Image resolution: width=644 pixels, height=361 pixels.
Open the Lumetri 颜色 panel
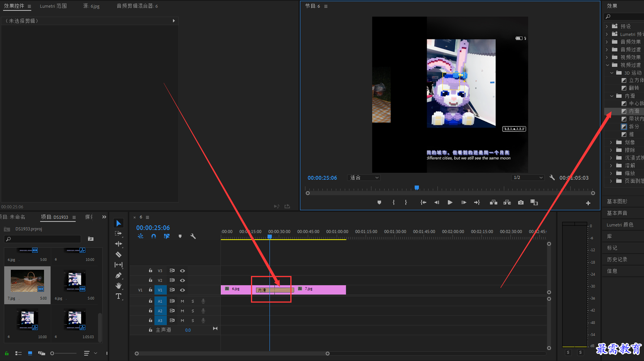[620, 225]
